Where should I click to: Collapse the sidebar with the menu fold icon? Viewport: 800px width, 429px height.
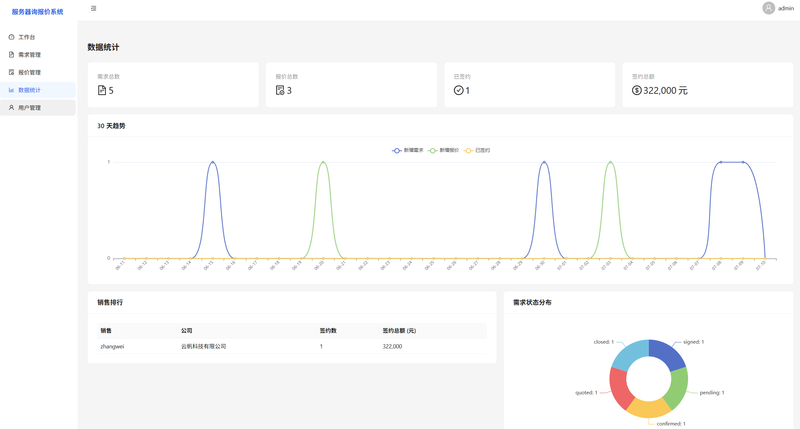point(93,8)
